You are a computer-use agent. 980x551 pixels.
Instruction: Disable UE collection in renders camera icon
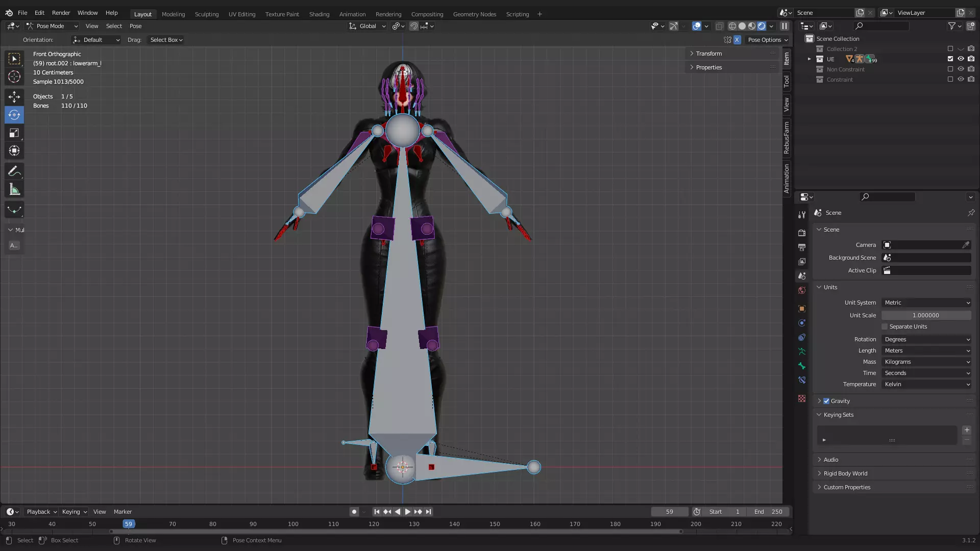(971, 59)
